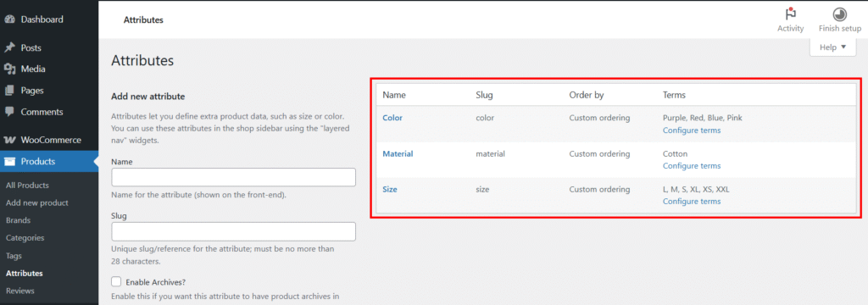Viewport: 868px width, 305px height.
Task: Open the Comments bubble icon
Action: click(9, 112)
